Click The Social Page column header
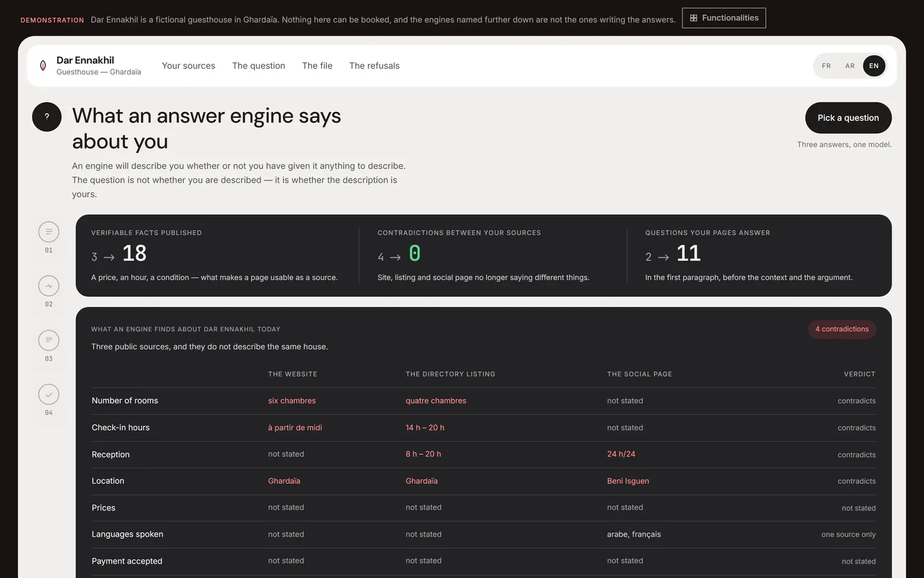This screenshot has height=578, width=924. coord(639,375)
